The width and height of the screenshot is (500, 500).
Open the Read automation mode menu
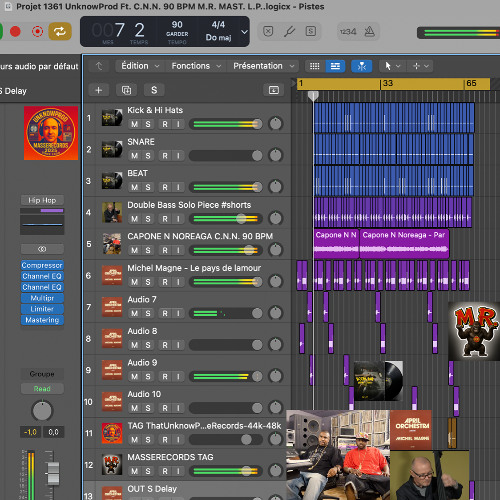(x=42, y=389)
